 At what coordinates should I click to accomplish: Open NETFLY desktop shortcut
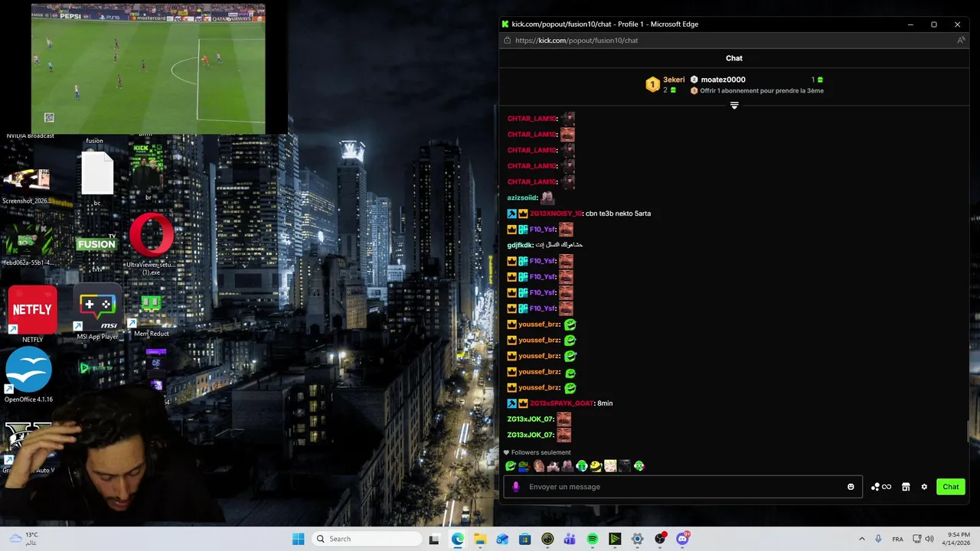(x=32, y=314)
